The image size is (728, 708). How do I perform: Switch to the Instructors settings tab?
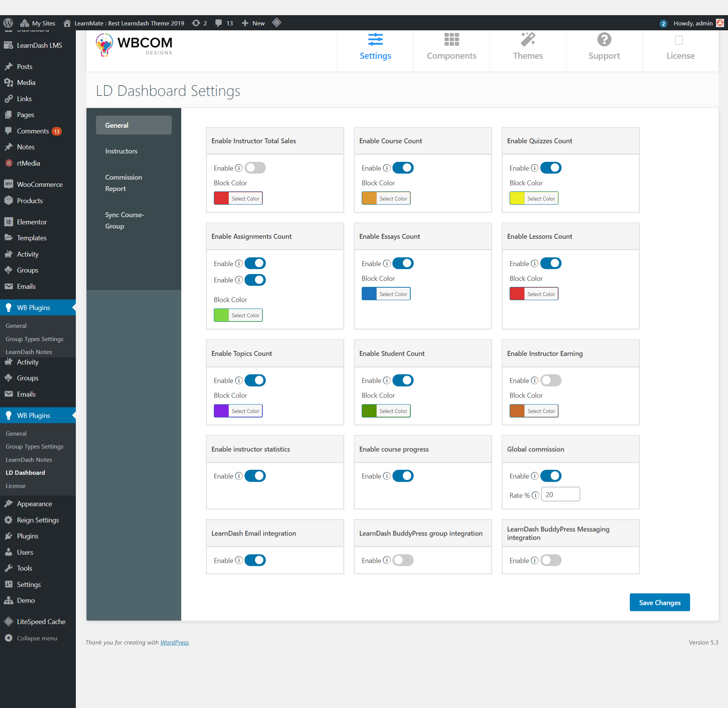[121, 151]
